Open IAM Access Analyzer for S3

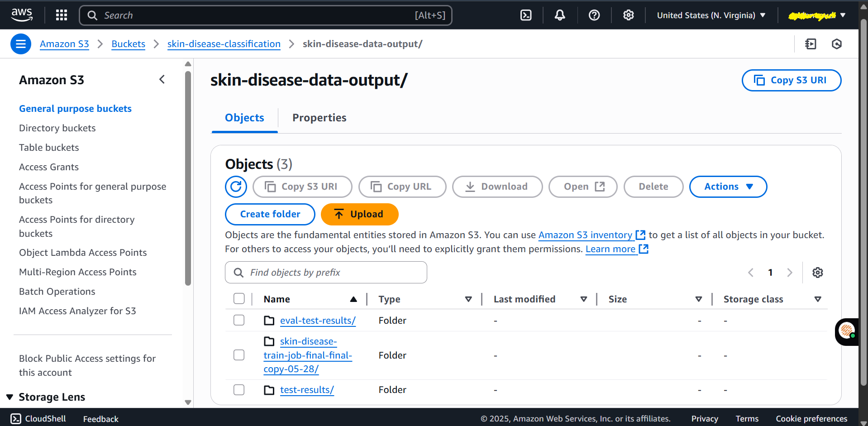[x=77, y=311]
